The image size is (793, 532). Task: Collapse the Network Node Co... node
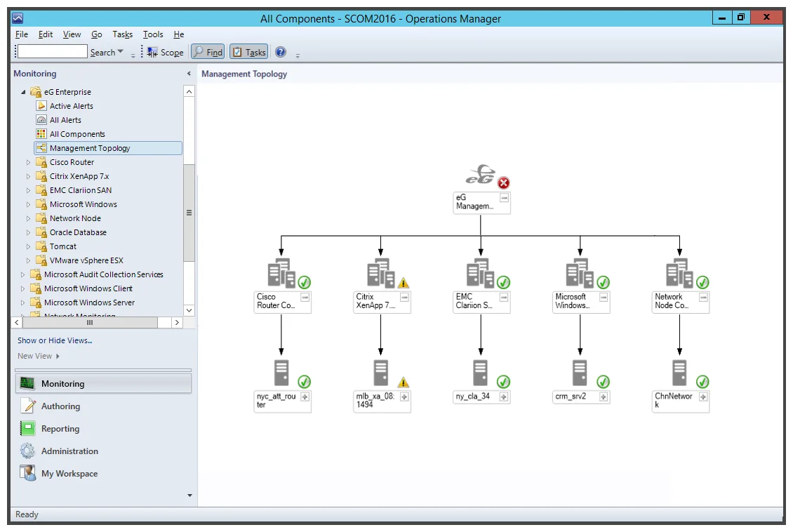[x=703, y=298]
